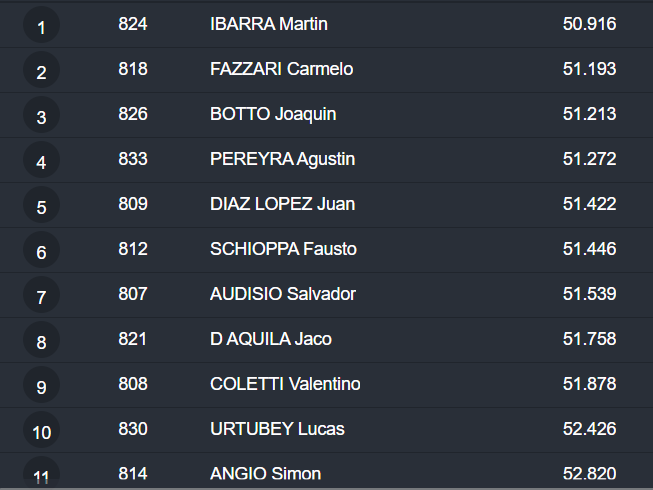Select the position 7 circle badge
Image resolution: width=653 pixels, height=490 pixels.
[41, 296]
